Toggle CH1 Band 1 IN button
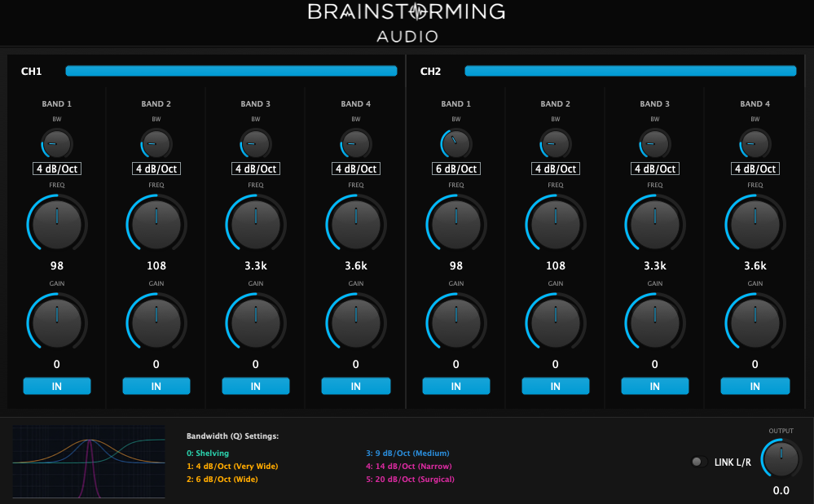 pos(57,386)
